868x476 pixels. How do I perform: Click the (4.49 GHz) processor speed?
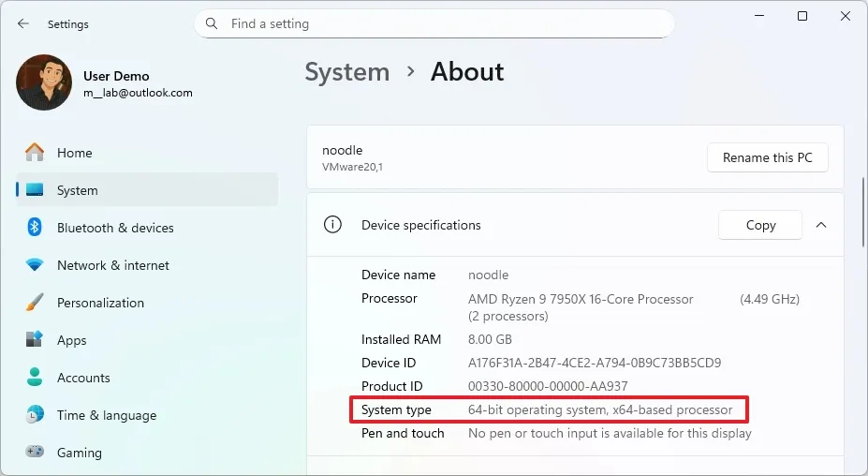tap(770, 299)
